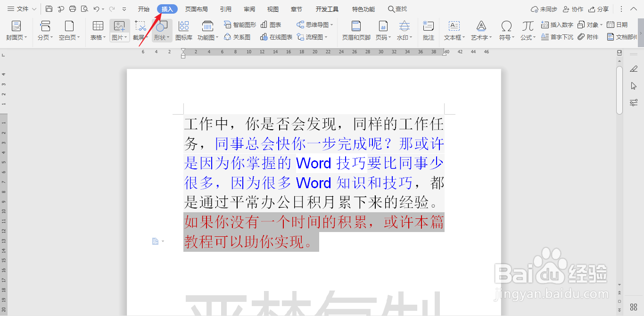Open 页眉和页脚 header and footer editor
Screen dimensions: 644x316
coord(356,29)
